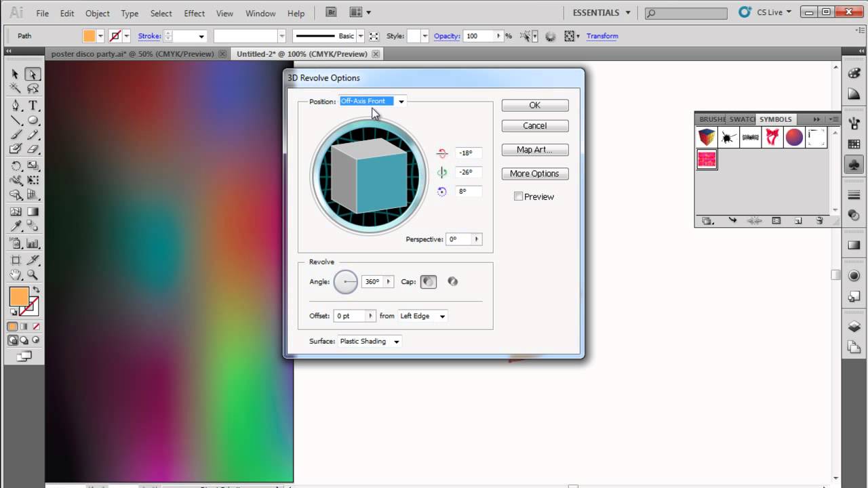
Task: Select the Pencil tool
Action: click(33, 135)
